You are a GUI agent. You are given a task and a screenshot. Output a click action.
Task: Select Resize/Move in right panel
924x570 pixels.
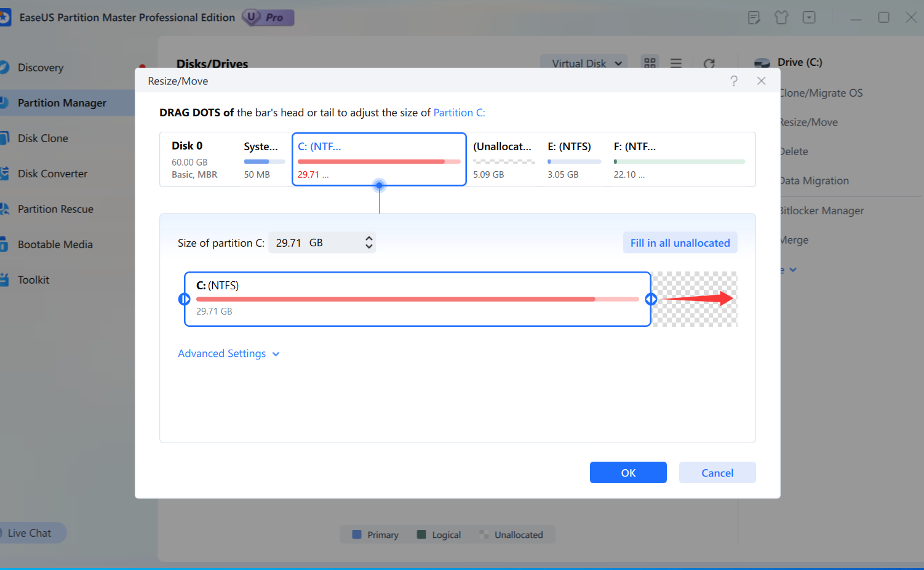808,122
